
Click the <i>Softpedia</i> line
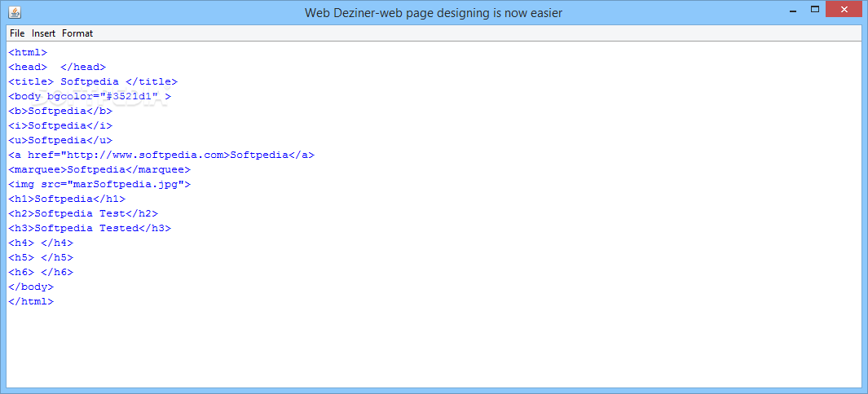(x=60, y=126)
